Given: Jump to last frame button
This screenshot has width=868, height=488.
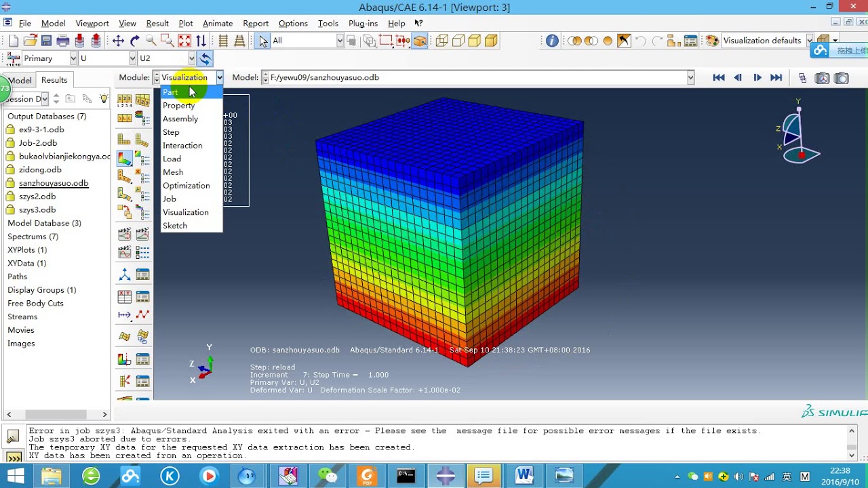Looking at the screenshot, I should pyautogui.click(x=776, y=78).
